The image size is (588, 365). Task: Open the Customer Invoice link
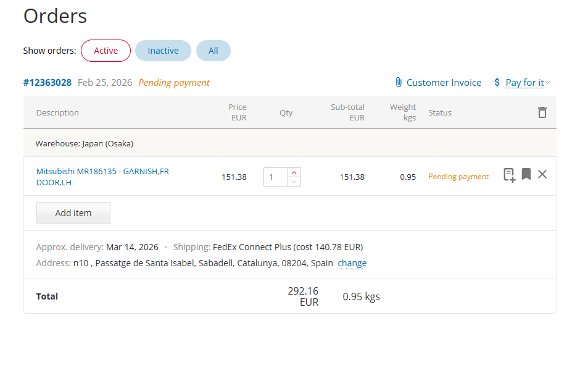tap(444, 83)
